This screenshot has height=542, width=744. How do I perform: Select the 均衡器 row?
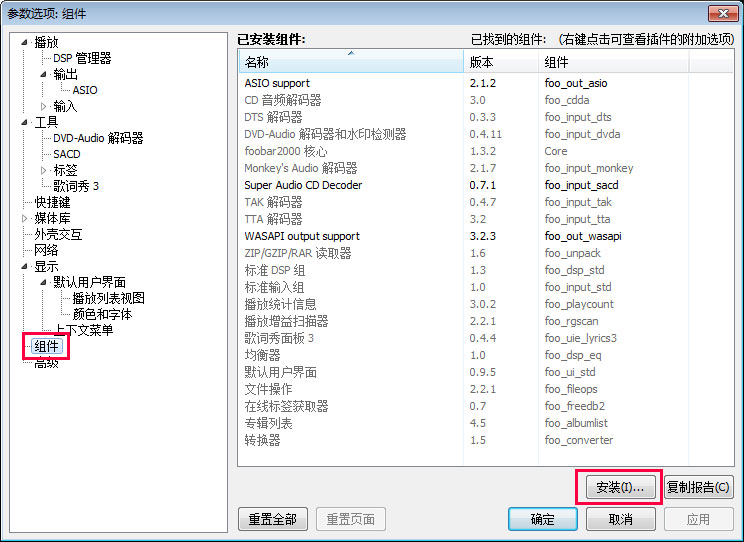[486, 355]
